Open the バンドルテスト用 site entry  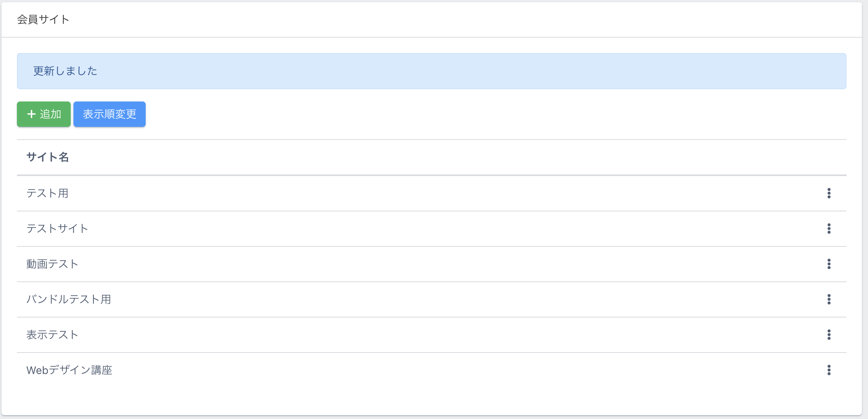click(x=69, y=299)
